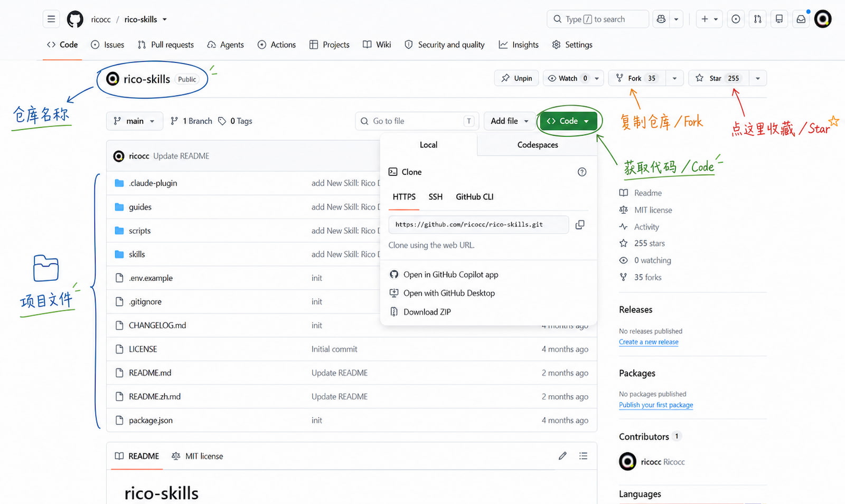Choose Open in GitHub Copilot app
The width and height of the screenshot is (845, 504).
point(444,274)
